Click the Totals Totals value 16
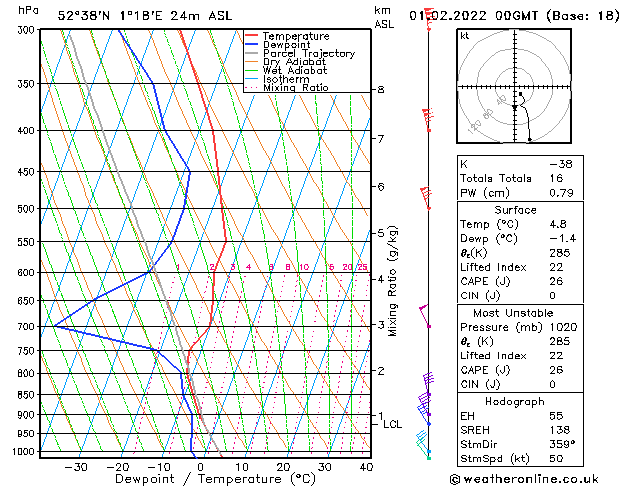The width and height of the screenshot is (629, 486). (556, 178)
